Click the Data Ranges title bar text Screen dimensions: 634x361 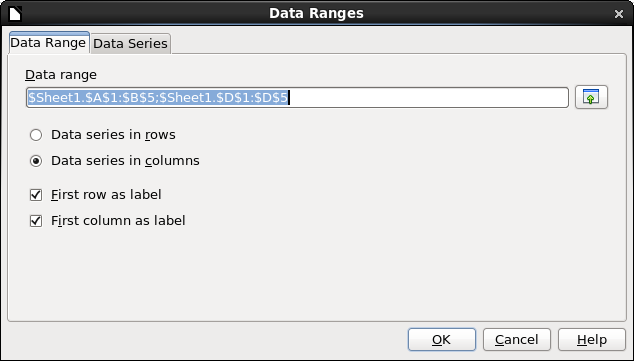pos(317,13)
